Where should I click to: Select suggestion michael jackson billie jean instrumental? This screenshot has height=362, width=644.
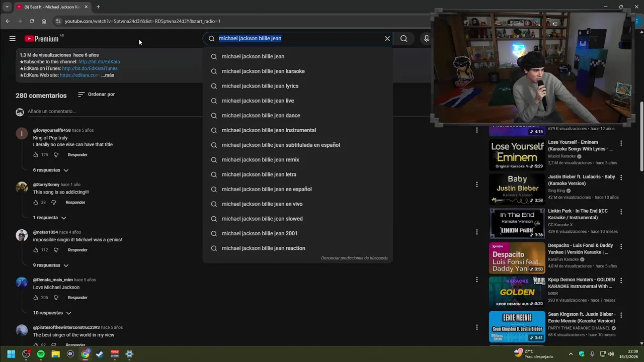[x=298, y=130]
